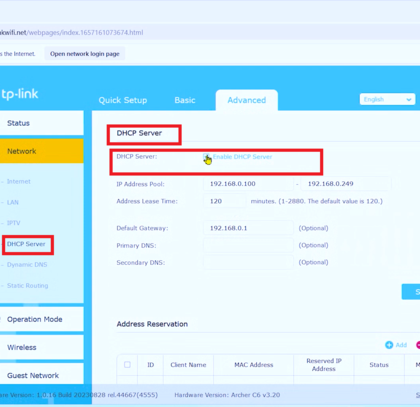
Task: Click the Add plus icon in Address Reservation
Action: (x=389, y=345)
